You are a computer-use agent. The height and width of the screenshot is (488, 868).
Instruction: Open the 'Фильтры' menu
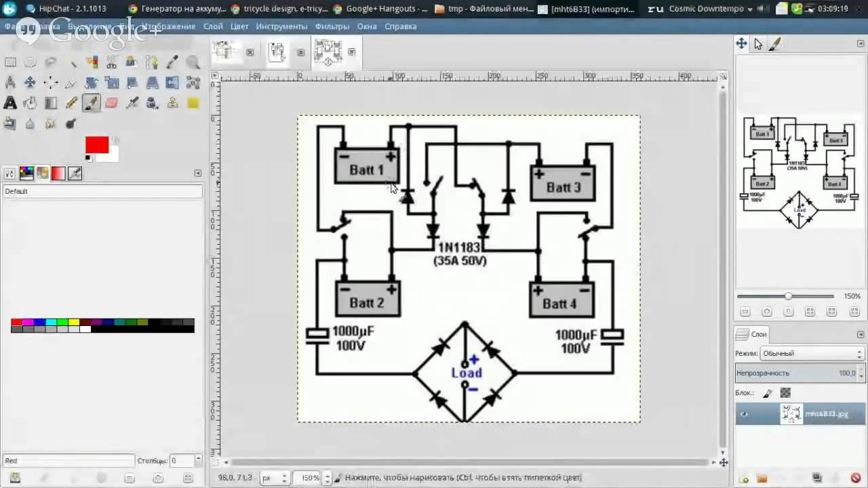click(332, 26)
